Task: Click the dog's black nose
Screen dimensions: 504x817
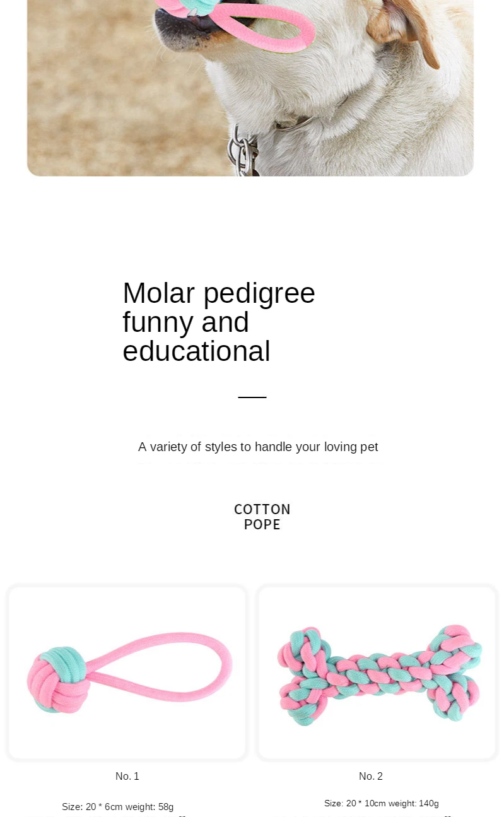Action: [170, 24]
